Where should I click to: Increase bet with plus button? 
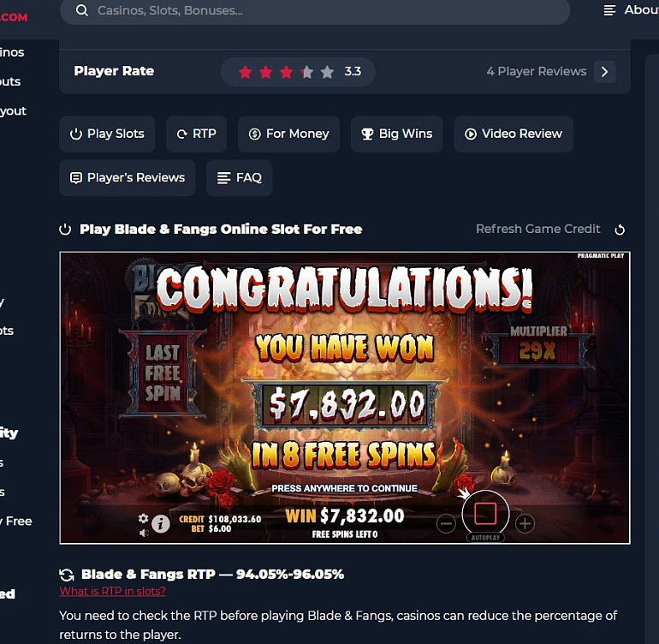click(525, 524)
